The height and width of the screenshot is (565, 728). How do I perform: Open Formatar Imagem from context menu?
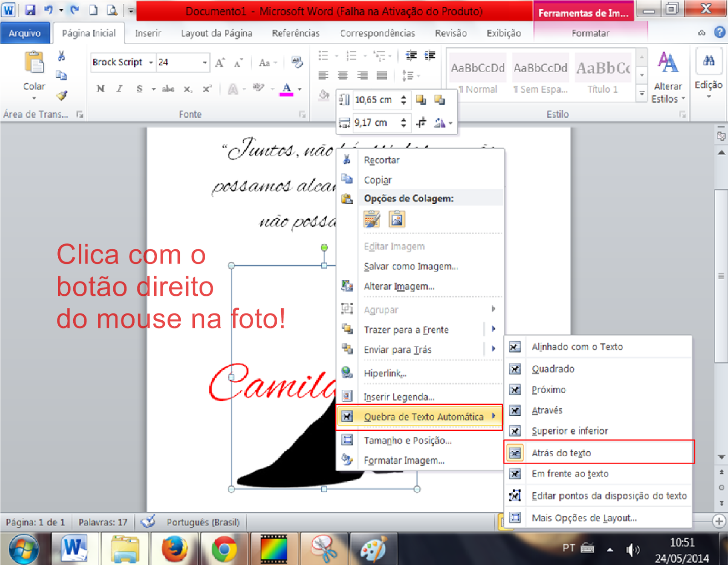404,460
